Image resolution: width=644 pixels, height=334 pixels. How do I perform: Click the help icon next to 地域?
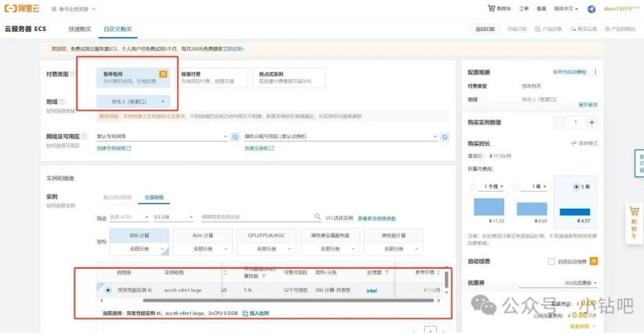pyautogui.click(x=62, y=101)
